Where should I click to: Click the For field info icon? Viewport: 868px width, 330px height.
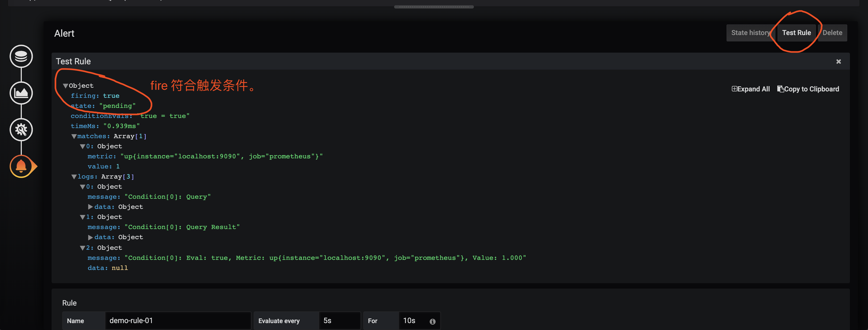pyautogui.click(x=433, y=321)
